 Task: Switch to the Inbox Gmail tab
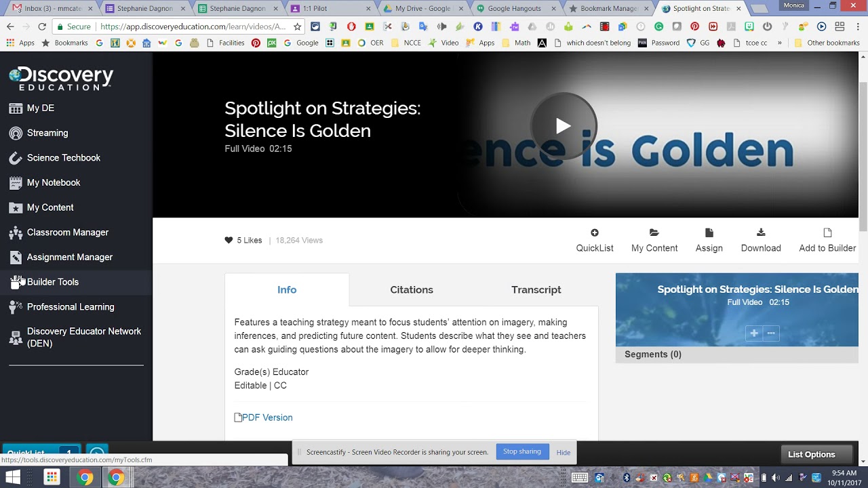(x=53, y=9)
